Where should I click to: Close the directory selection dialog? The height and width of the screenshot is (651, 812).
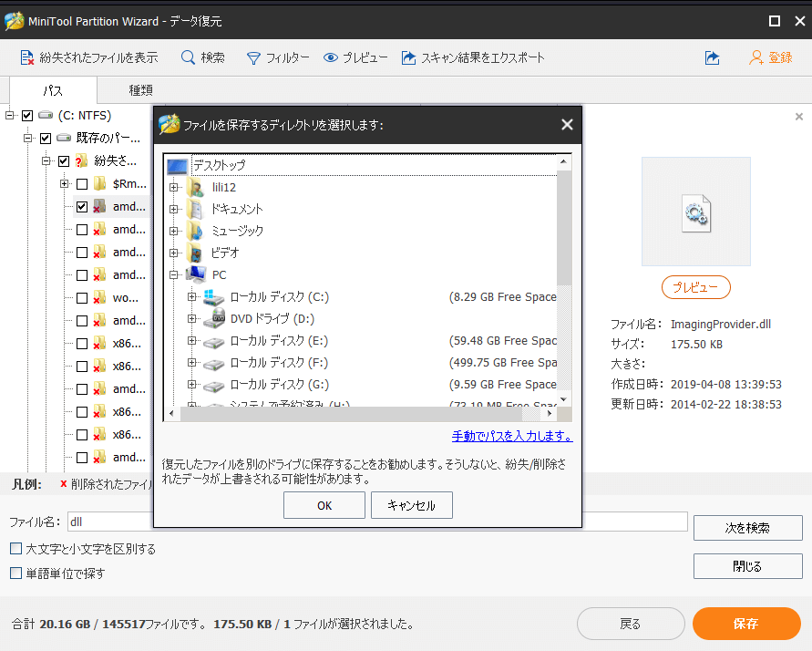[567, 125]
